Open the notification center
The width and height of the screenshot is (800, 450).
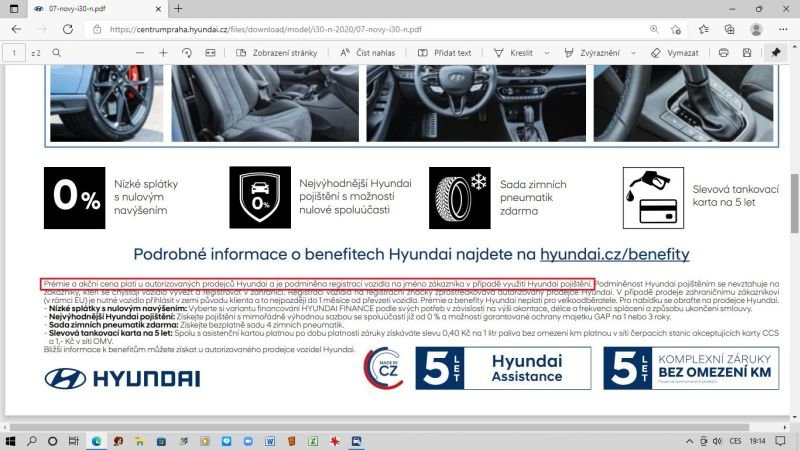tap(780, 441)
